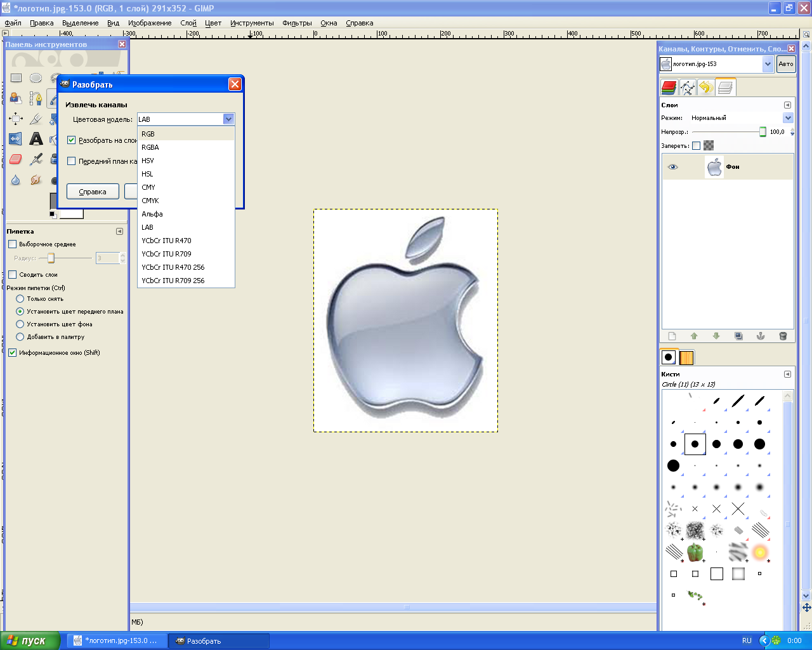Switch to логотип.jpg taskbar window

[x=117, y=640]
